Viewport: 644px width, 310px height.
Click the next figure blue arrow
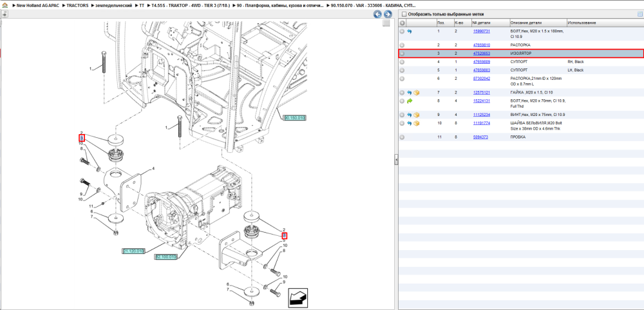click(387, 14)
